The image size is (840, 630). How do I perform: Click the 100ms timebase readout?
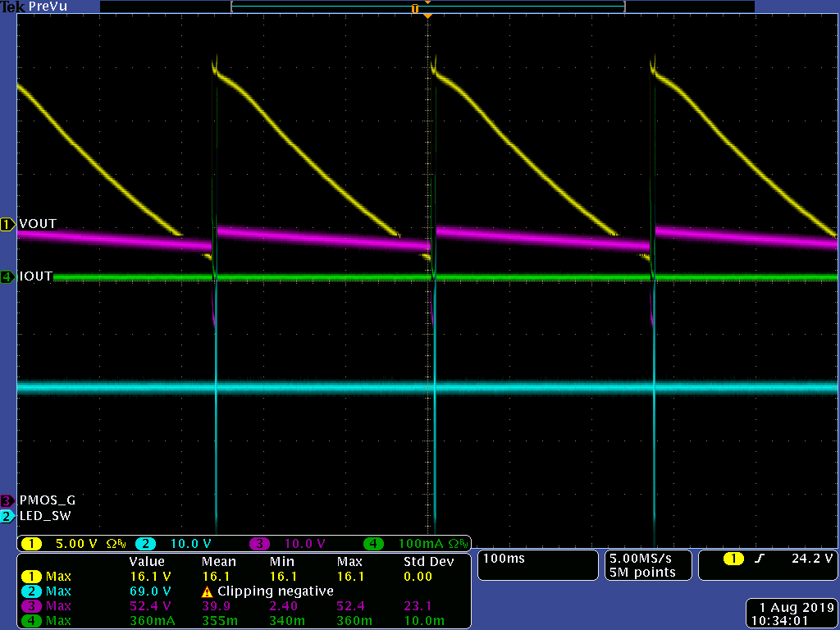click(x=504, y=558)
